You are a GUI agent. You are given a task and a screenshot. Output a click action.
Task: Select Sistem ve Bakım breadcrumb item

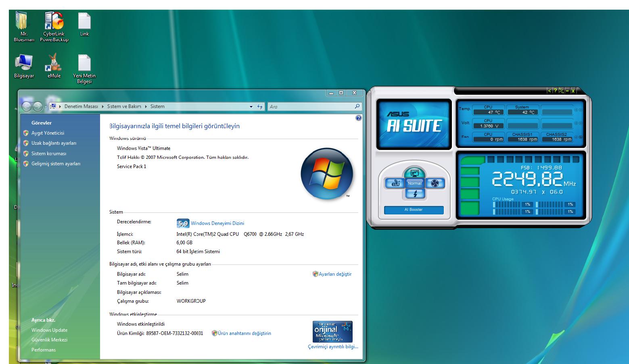[x=124, y=106]
